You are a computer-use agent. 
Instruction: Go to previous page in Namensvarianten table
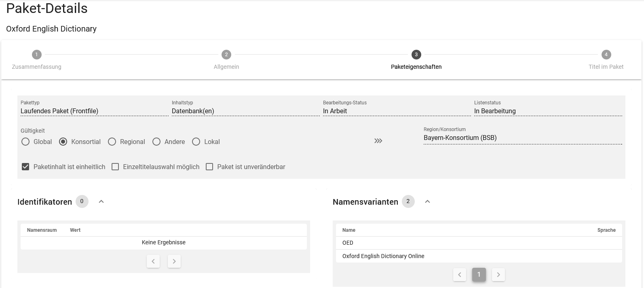pyautogui.click(x=460, y=275)
